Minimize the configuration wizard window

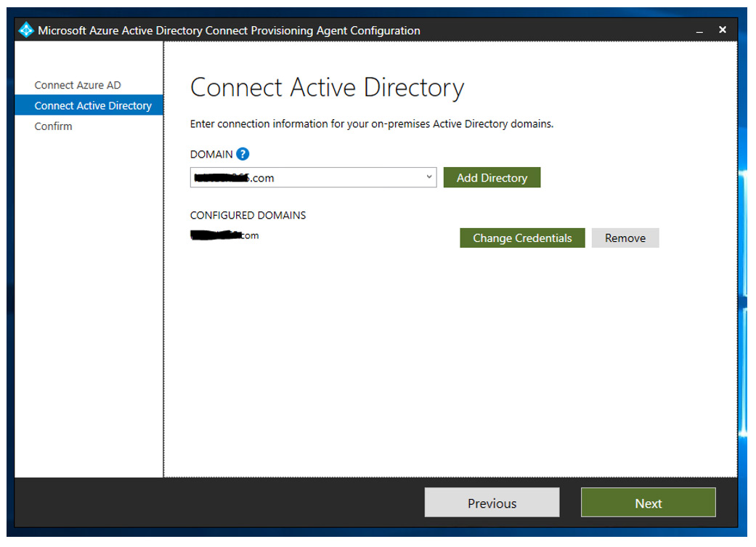tap(699, 31)
